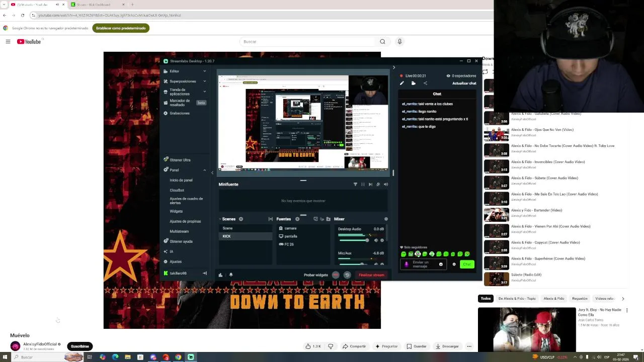
Task: Switch to the Kick Dashboard browser tab
Action: pos(96,5)
